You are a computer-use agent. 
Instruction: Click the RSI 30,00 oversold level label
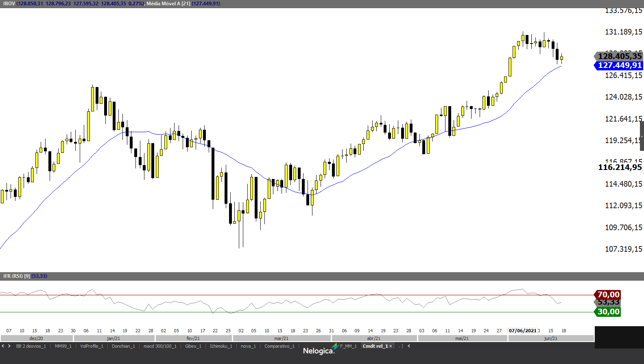pyautogui.click(x=608, y=312)
